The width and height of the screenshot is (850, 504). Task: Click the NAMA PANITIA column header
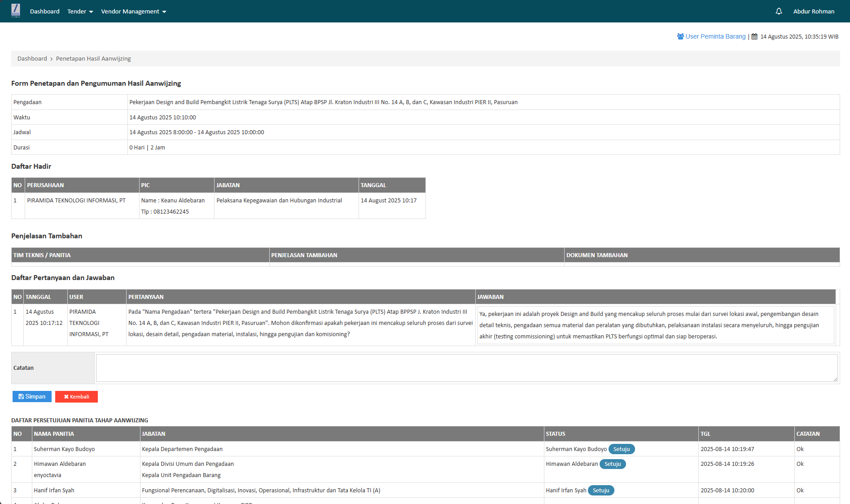86,434
